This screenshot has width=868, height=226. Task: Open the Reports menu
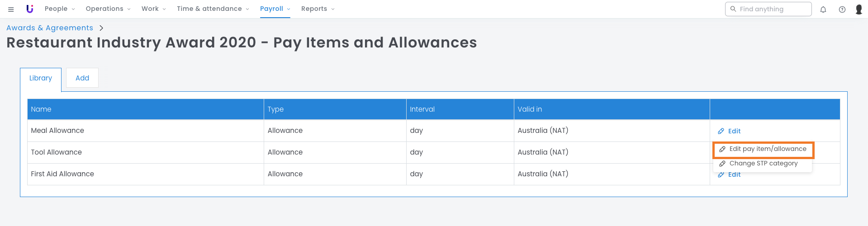click(318, 9)
